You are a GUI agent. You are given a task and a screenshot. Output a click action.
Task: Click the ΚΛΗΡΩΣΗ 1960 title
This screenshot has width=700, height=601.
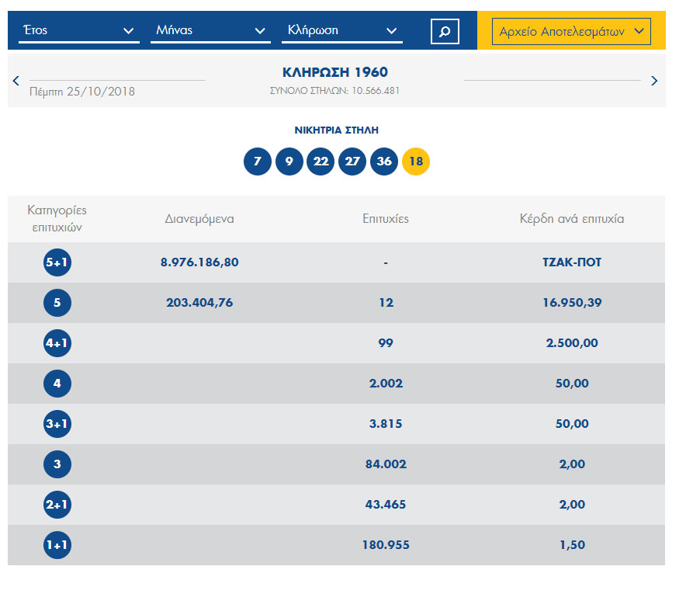335,72
